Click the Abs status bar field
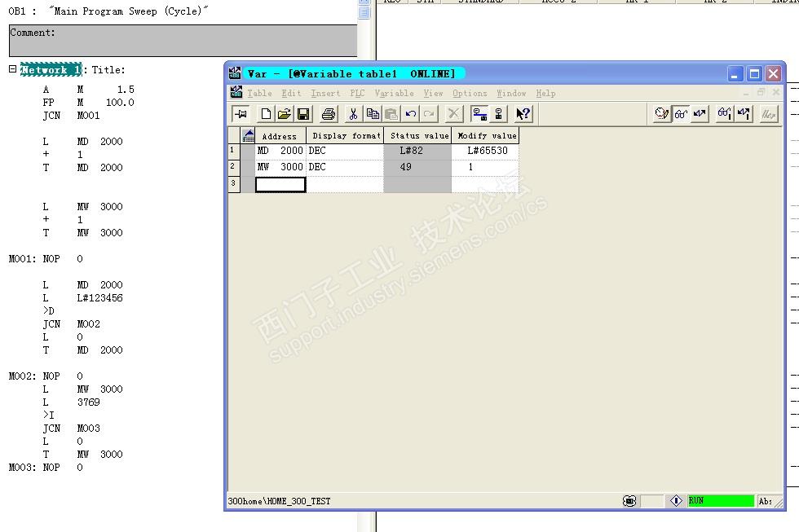799x532 pixels. click(x=766, y=502)
